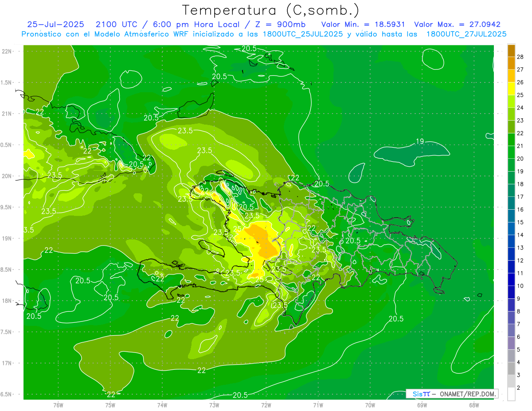Click the yellow colorbar swatch between 25 and 26

point(511,89)
